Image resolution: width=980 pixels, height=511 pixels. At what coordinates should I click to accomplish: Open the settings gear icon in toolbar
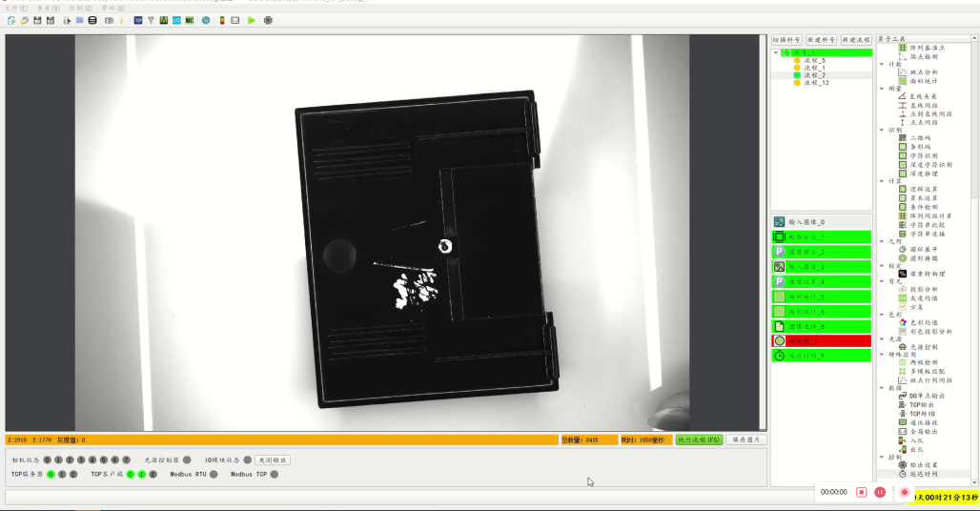(268, 20)
